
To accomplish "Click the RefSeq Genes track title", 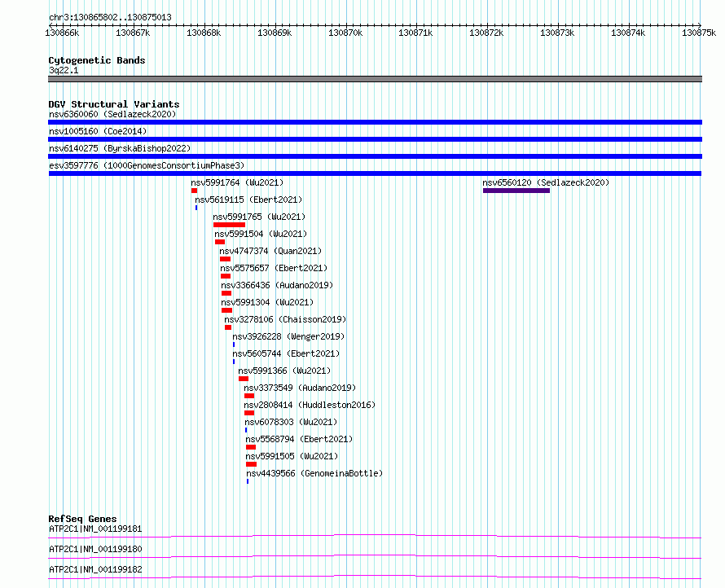I will point(82,519).
